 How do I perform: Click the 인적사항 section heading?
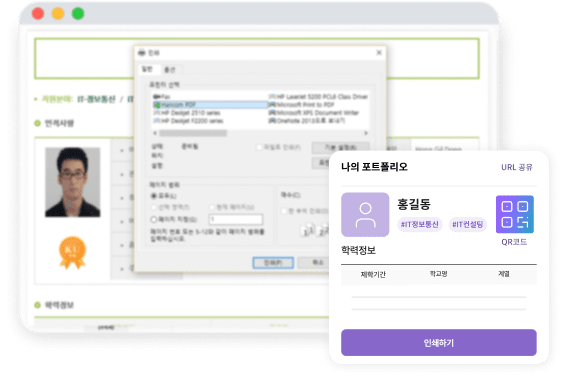[59, 123]
